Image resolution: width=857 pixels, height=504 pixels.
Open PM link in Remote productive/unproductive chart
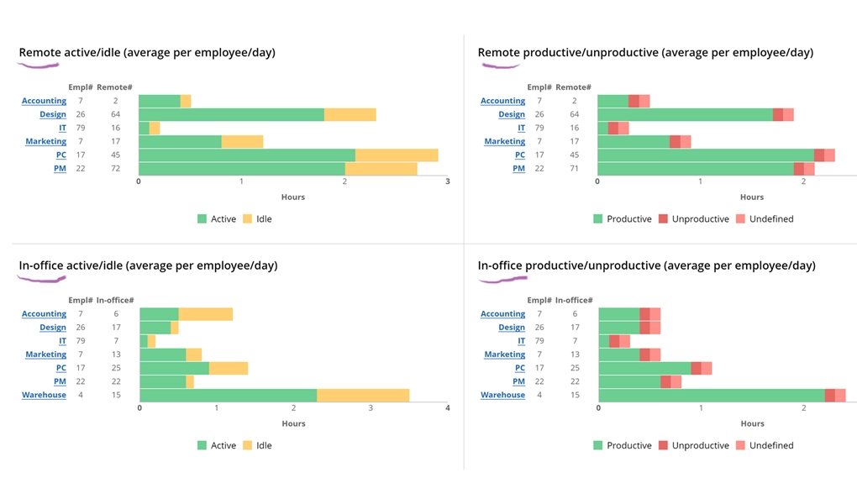click(518, 168)
